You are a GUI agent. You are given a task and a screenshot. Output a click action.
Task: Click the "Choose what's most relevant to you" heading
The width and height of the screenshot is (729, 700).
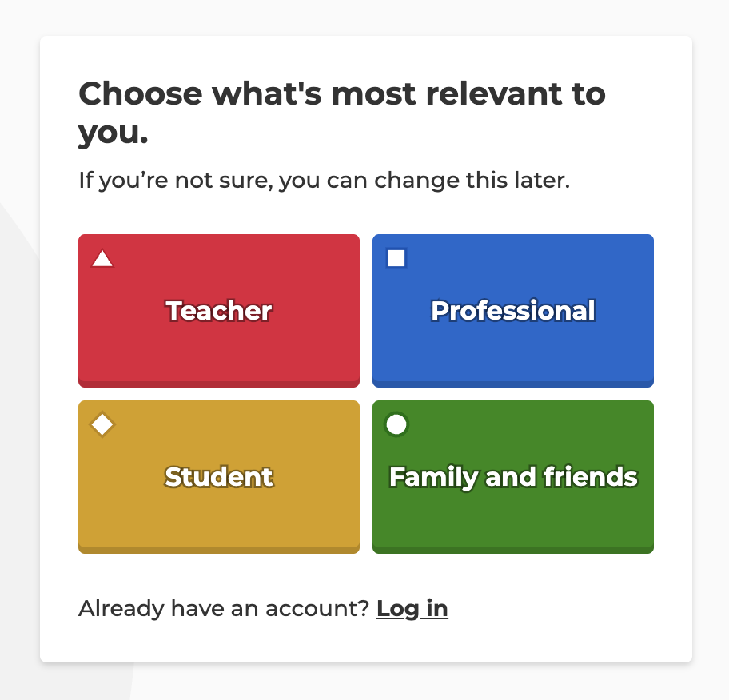(x=342, y=113)
